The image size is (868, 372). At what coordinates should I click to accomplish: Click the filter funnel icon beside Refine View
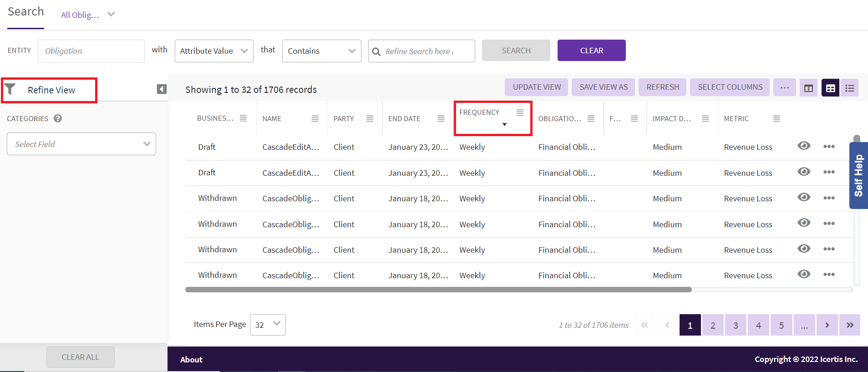pyautogui.click(x=10, y=89)
